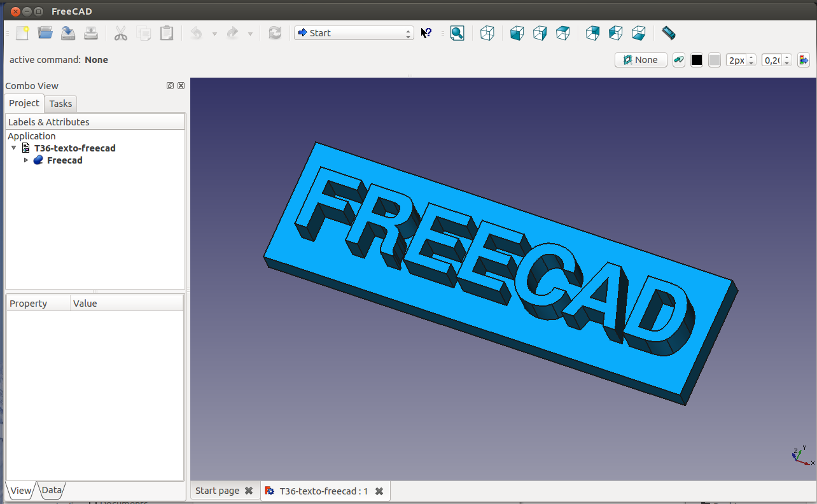The width and height of the screenshot is (817, 504).
Task: Switch to the Tasks tab
Action: coord(60,104)
